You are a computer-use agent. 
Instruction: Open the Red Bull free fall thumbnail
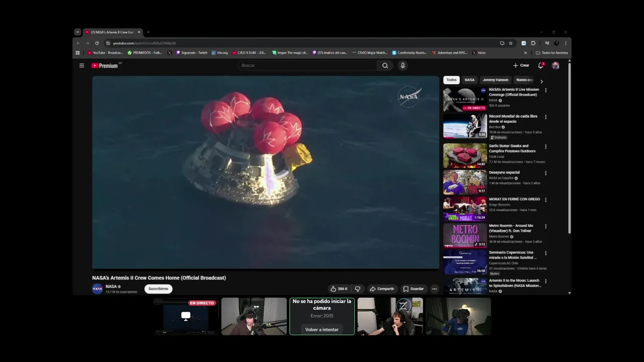point(465,126)
